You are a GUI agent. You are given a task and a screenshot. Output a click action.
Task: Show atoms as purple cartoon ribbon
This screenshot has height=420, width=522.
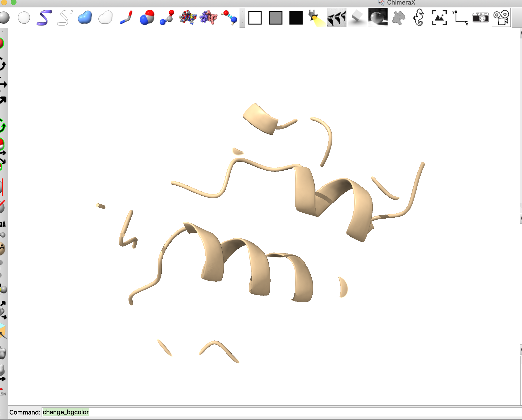click(x=44, y=17)
